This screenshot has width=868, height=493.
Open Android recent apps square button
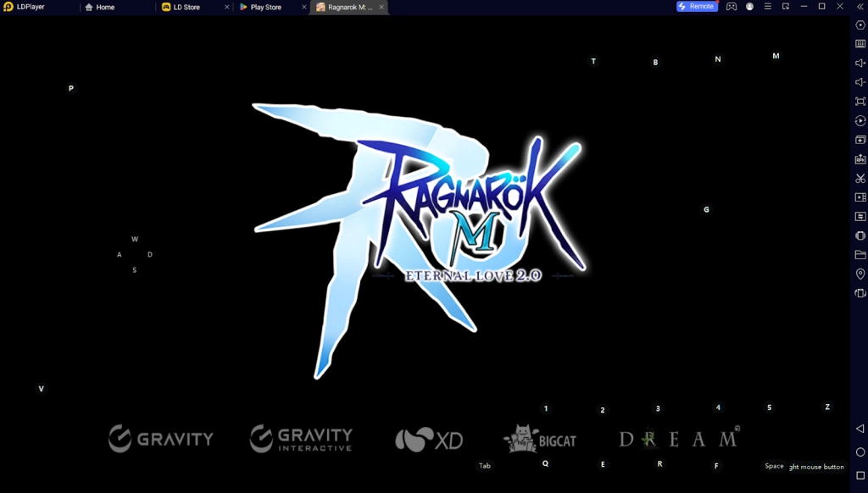(860, 475)
